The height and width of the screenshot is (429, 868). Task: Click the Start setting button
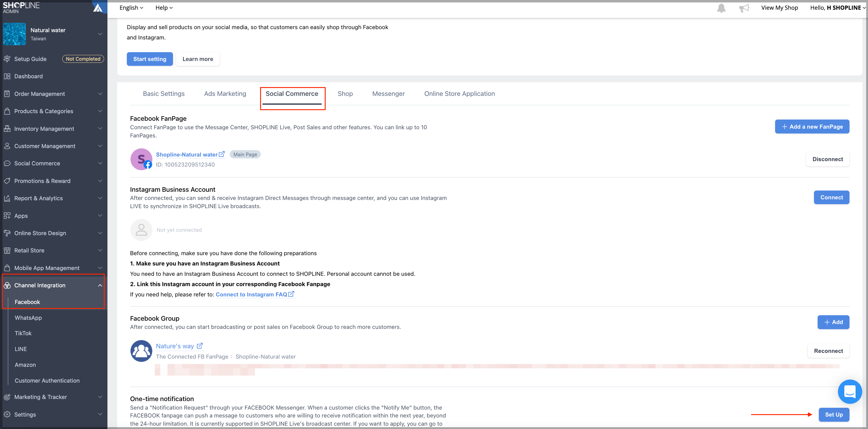point(150,59)
